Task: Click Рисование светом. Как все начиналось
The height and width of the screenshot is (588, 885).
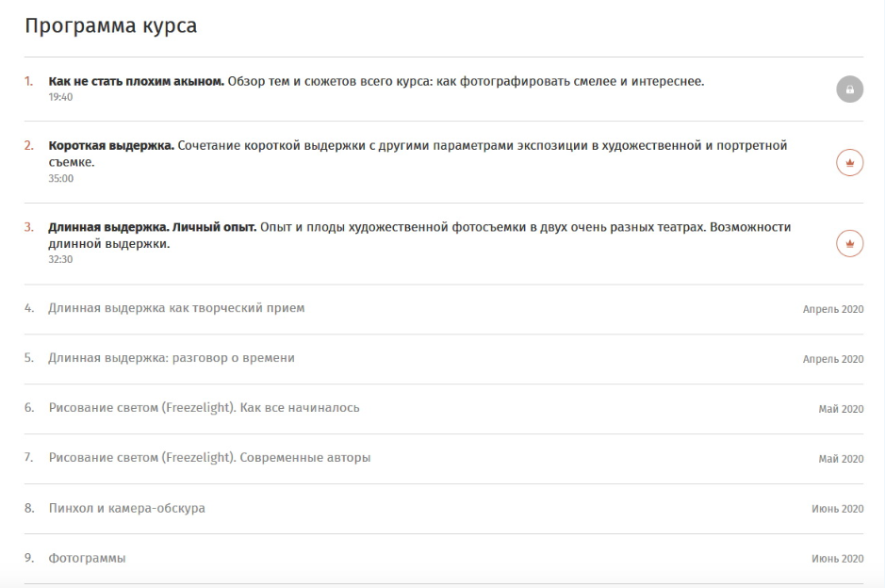Action: coord(204,408)
